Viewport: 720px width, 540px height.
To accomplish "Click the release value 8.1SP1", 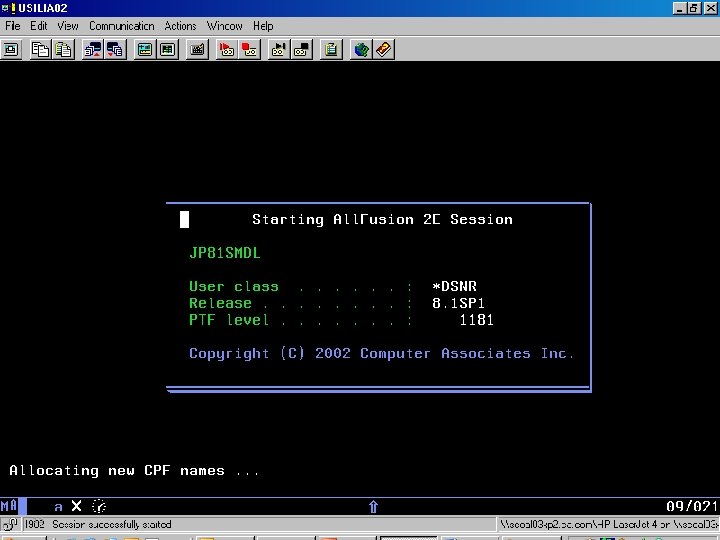I will click(x=458, y=303).
